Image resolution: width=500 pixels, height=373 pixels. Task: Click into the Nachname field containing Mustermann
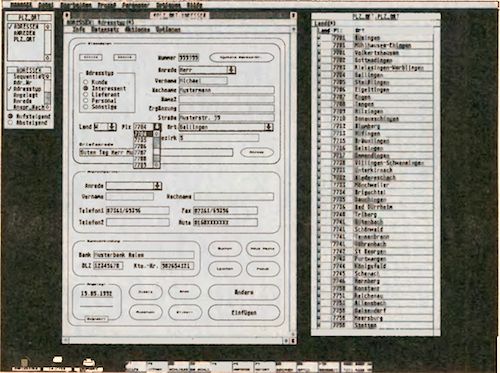(x=227, y=90)
